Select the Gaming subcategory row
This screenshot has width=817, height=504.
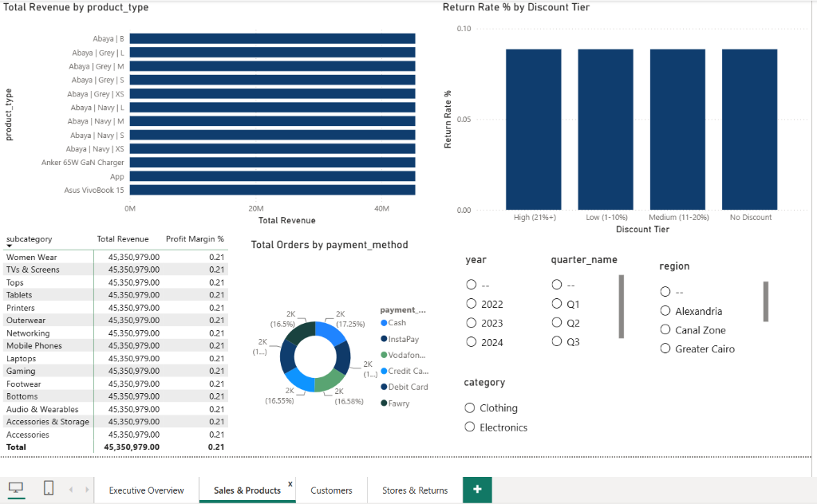pos(116,372)
